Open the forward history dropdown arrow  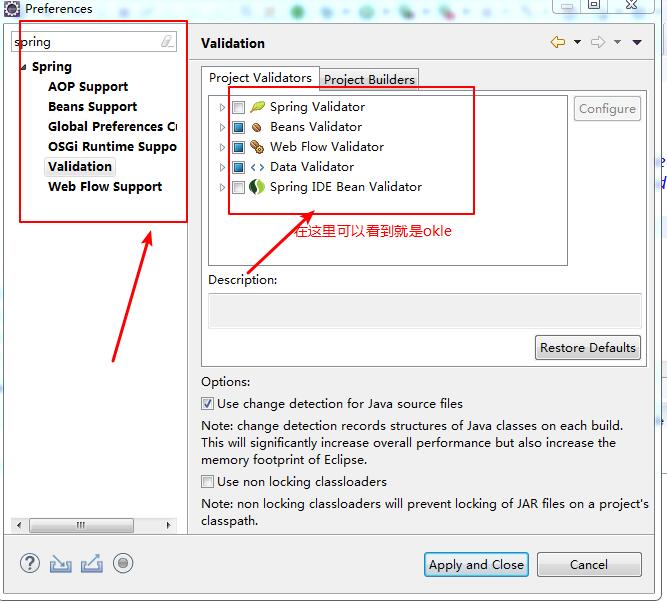click(617, 42)
